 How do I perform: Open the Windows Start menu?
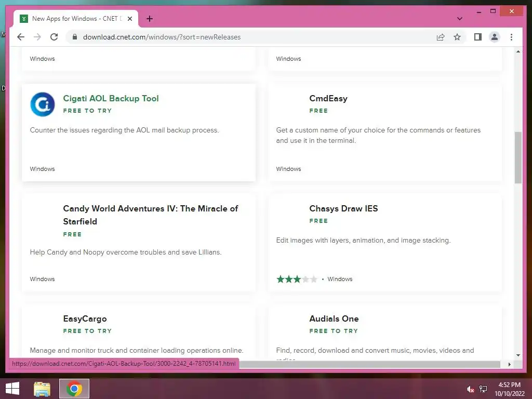click(12, 389)
